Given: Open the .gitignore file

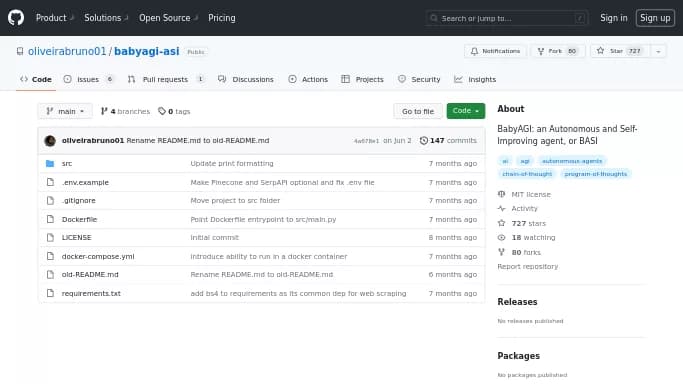Looking at the screenshot, I should (78, 201).
